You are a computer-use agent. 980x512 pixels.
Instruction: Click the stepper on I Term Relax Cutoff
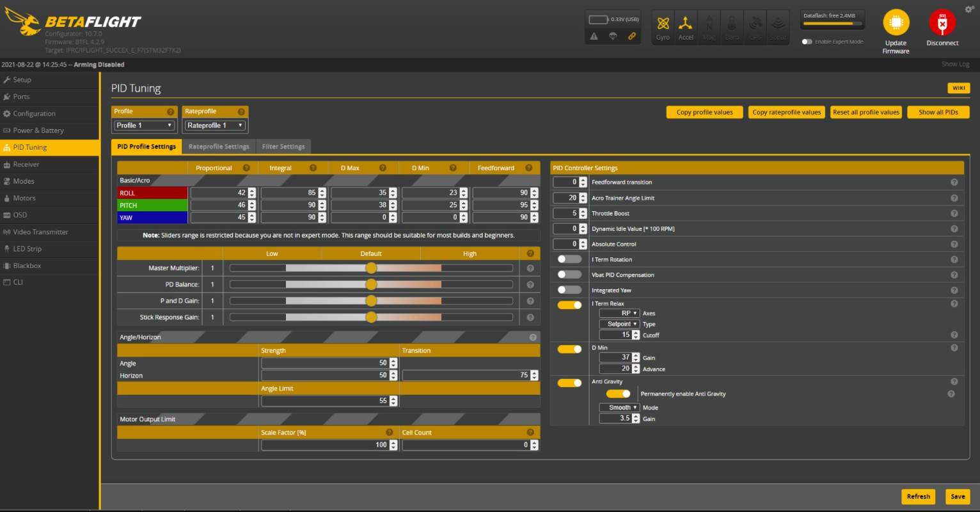pos(636,335)
